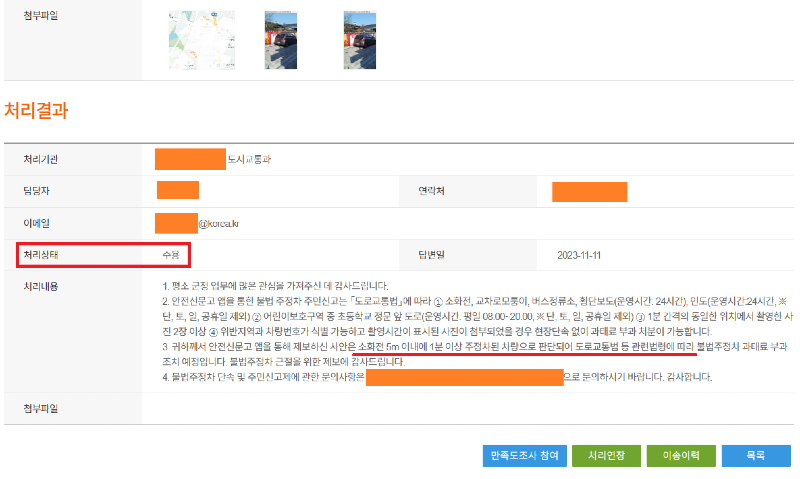Click the 처리상태 label
Viewport: 800px width, 479px height.
[x=41, y=255]
